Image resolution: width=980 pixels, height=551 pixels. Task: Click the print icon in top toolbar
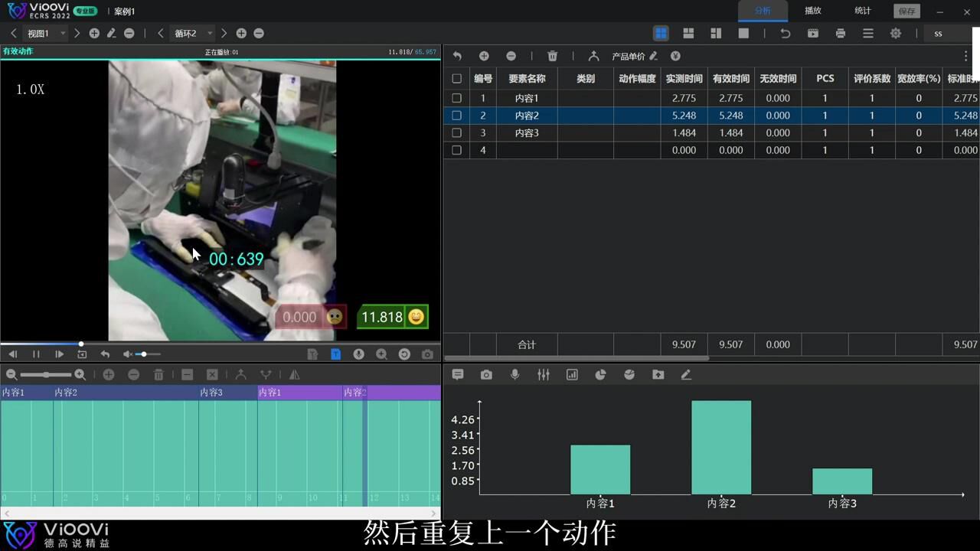[x=841, y=33]
